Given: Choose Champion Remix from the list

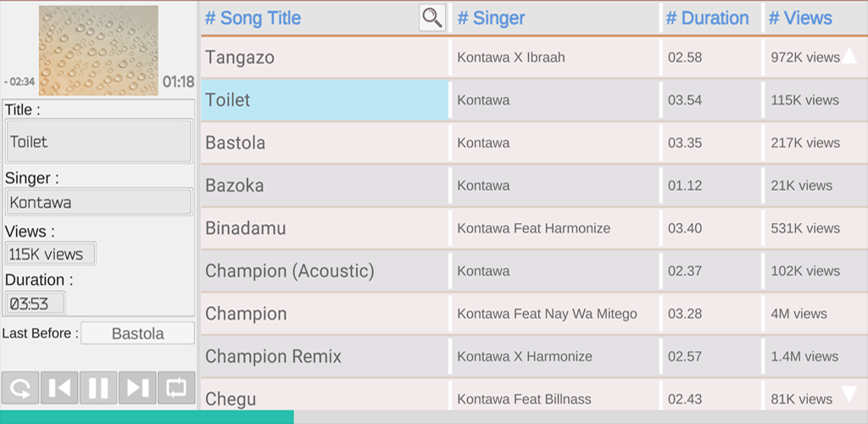Looking at the screenshot, I should coord(273,356).
